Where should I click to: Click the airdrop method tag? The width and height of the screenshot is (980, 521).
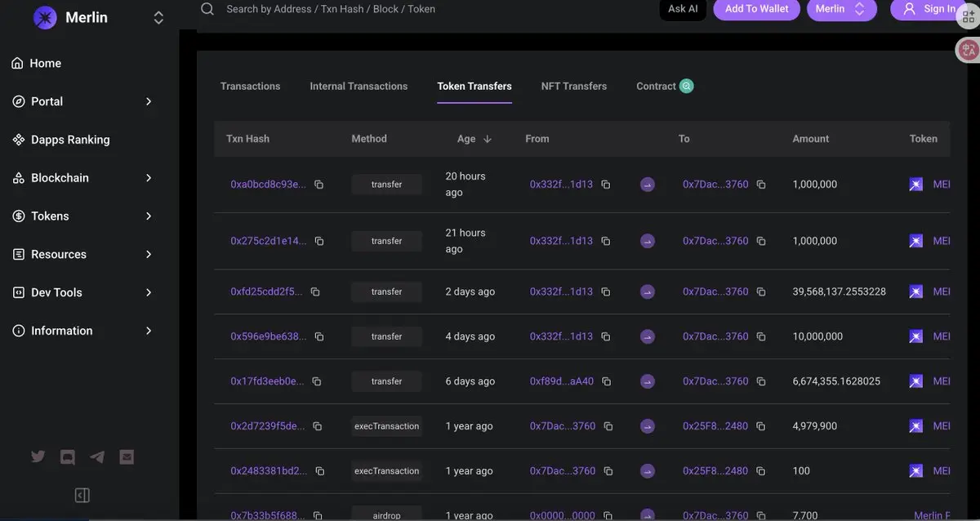tap(387, 514)
